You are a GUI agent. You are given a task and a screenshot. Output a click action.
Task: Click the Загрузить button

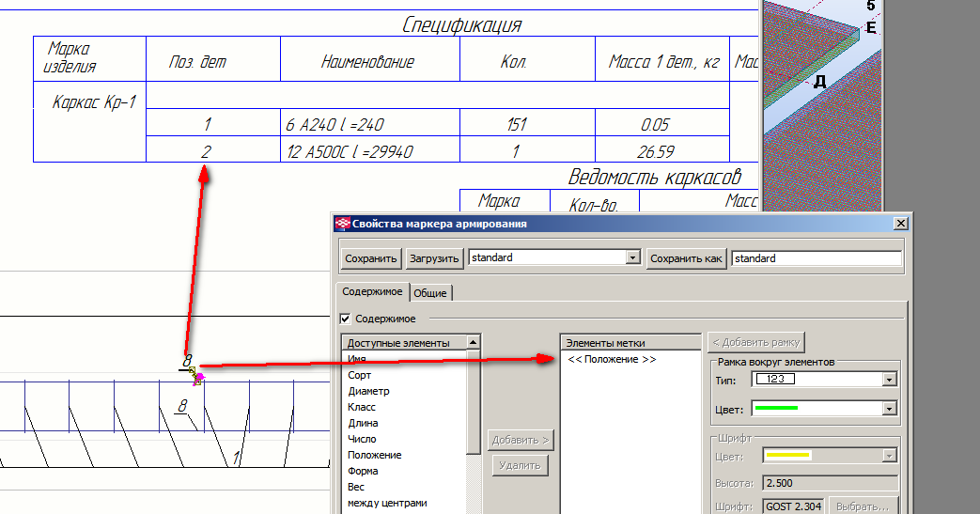tap(434, 258)
